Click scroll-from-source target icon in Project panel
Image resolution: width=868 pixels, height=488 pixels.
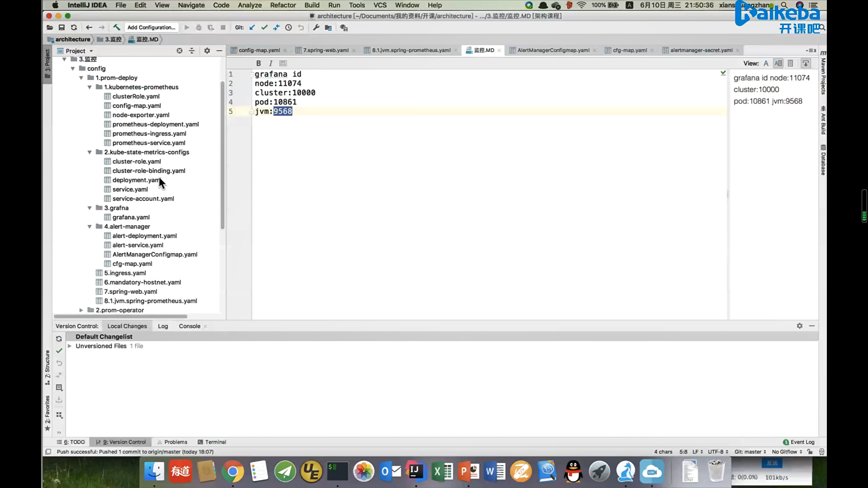tap(179, 51)
